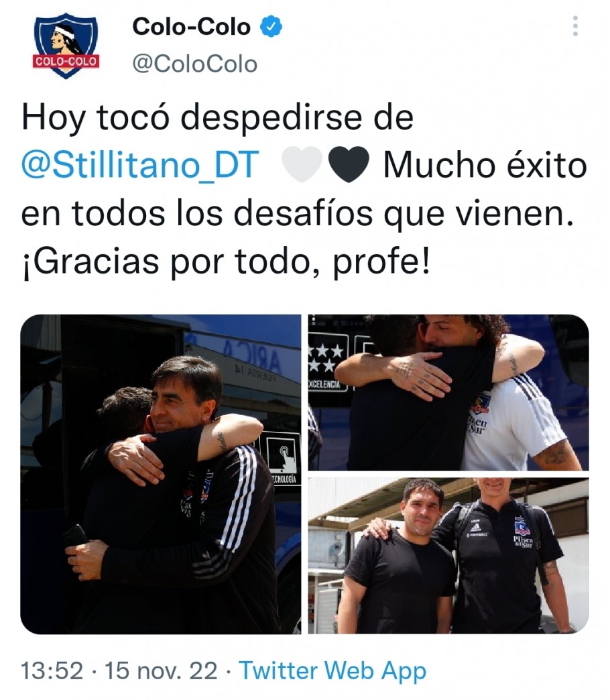The width and height of the screenshot is (610, 700).
Task: Click the 'Mucho éxito' text
Action: pos(485,165)
